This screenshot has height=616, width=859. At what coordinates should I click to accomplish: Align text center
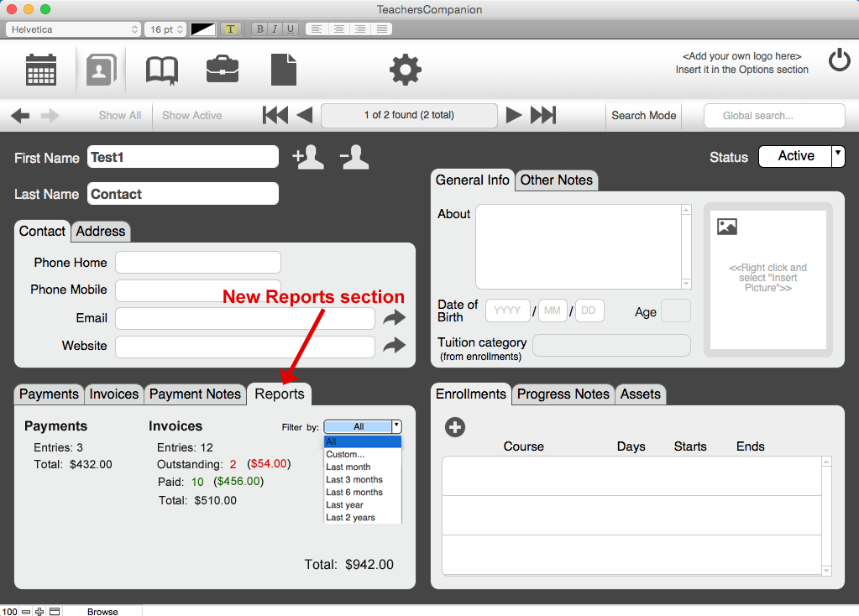(x=338, y=29)
